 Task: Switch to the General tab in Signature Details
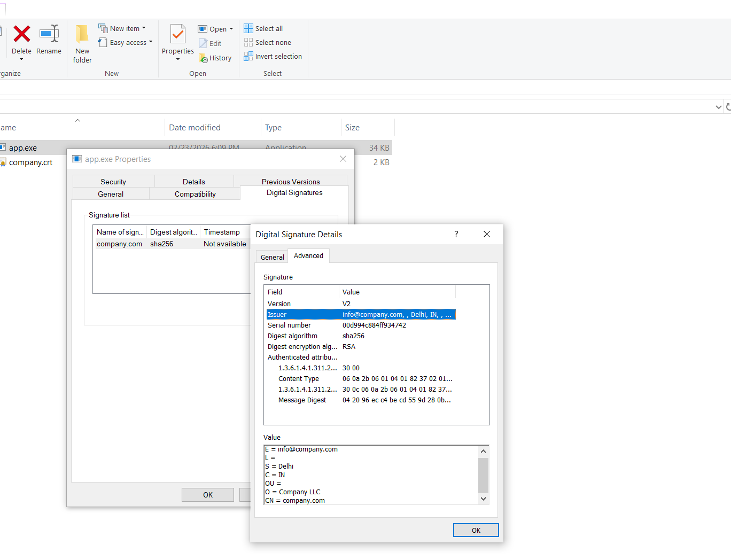click(271, 256)
